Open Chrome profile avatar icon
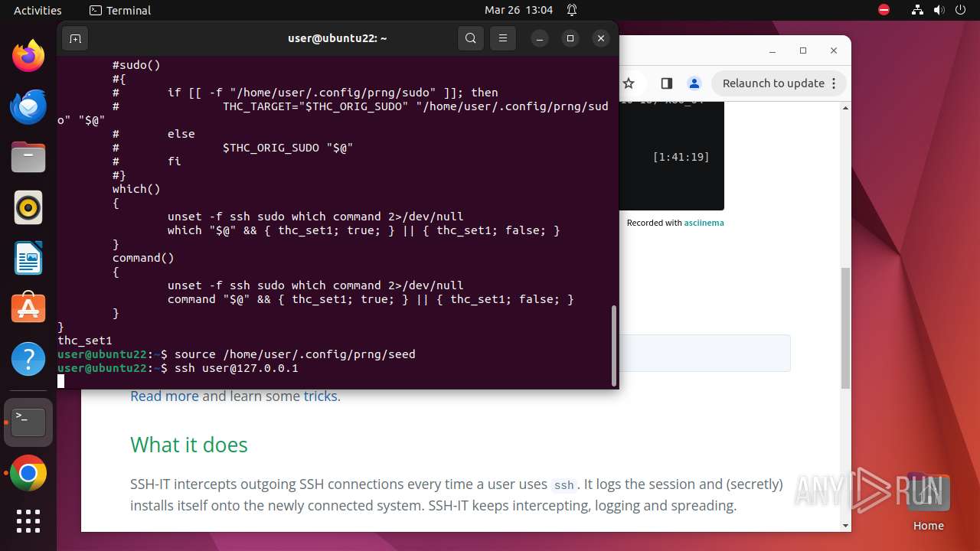980x551 pixels. pyautogui.click(x=694, y=83)
